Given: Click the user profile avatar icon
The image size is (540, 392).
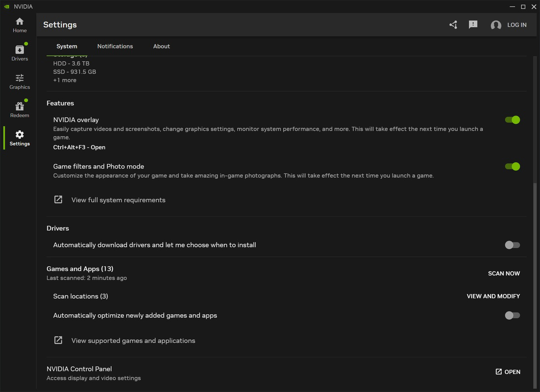Looking at the screenshot, I should pos(495,25).
